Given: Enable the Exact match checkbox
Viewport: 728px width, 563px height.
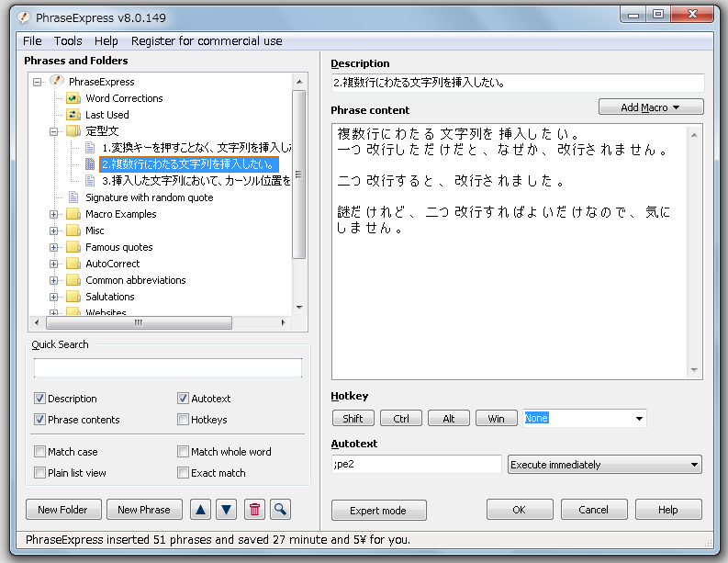Looking at the screenshot, I should pos(183,472).
